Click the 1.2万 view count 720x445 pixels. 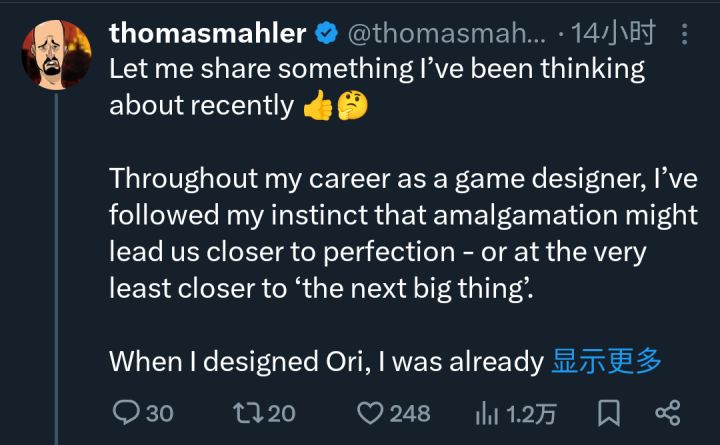pyautogui.click(x=532, y=413)
